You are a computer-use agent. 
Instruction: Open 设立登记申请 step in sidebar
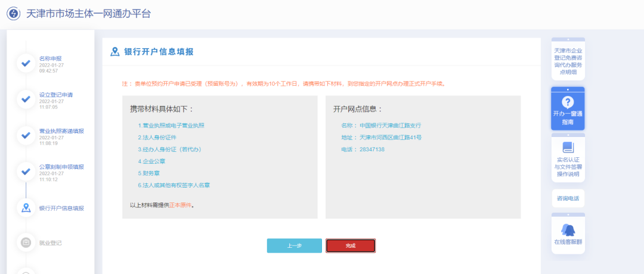(56, 95)
